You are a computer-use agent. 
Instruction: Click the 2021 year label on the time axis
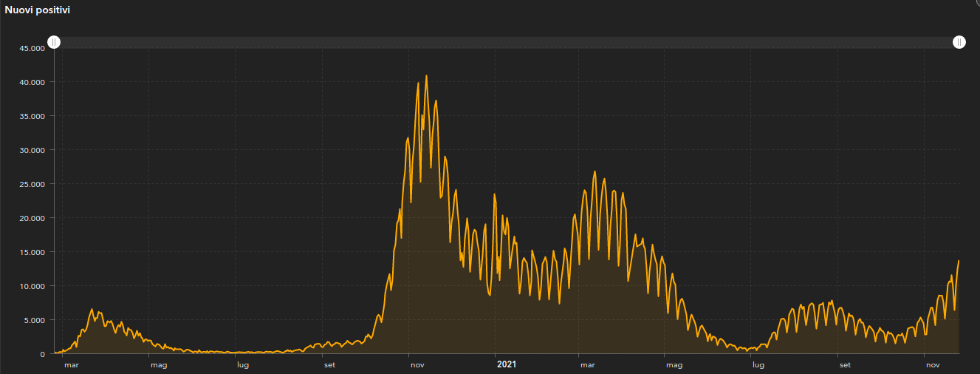coord(507,364)
